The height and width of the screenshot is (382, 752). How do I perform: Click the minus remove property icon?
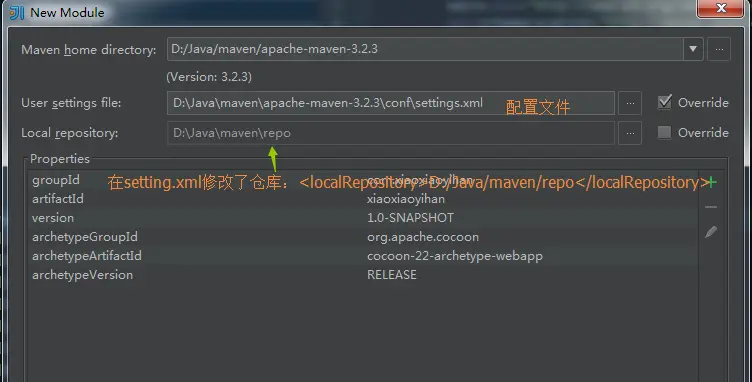coord(711,207)
